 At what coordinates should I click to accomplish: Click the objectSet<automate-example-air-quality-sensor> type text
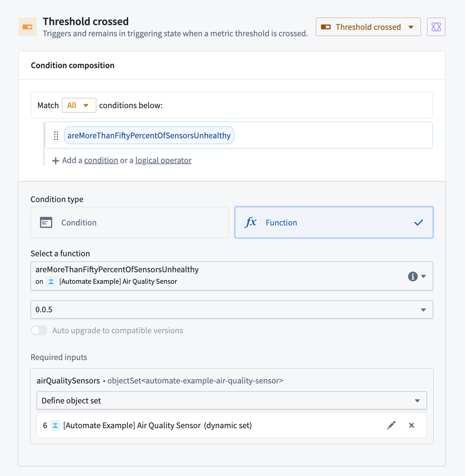coord(195,381)
